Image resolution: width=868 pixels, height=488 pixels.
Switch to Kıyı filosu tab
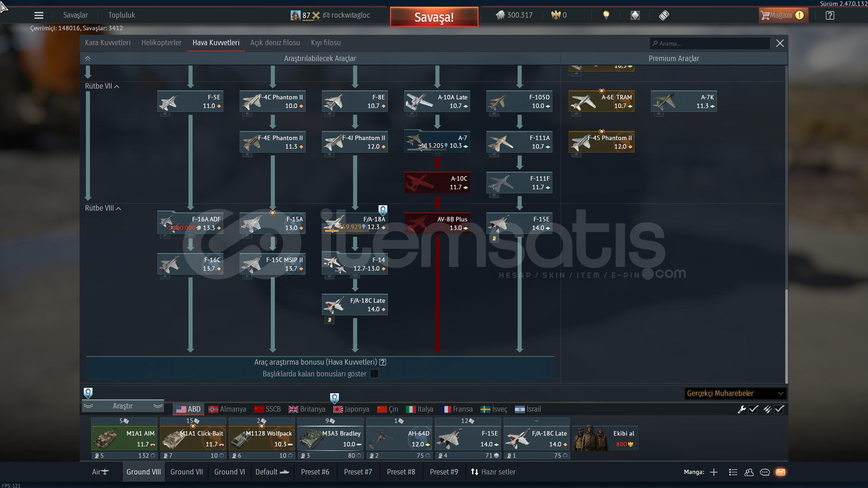[326, 42]
